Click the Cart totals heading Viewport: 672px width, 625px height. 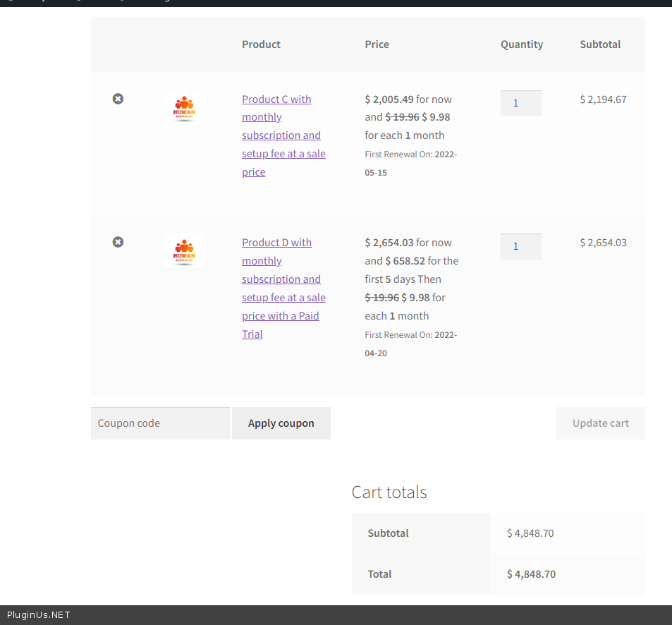coord(389,492)
